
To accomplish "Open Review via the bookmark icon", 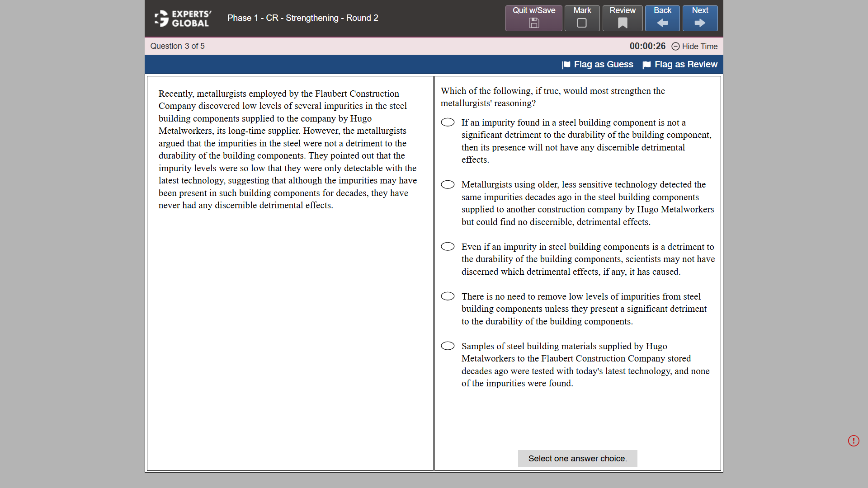I will pyautogui.click(x=623, y=22).
